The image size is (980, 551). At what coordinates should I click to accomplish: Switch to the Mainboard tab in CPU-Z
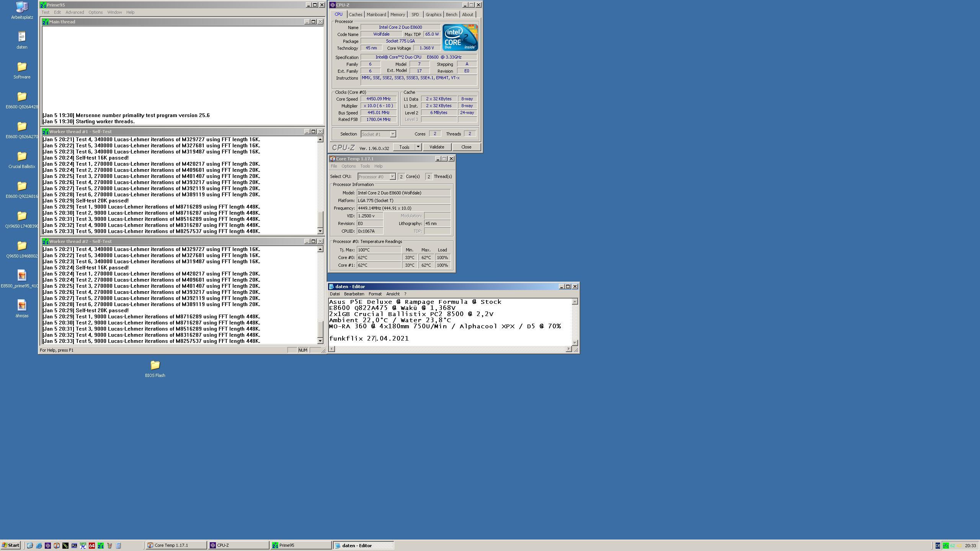pos(376,15)
